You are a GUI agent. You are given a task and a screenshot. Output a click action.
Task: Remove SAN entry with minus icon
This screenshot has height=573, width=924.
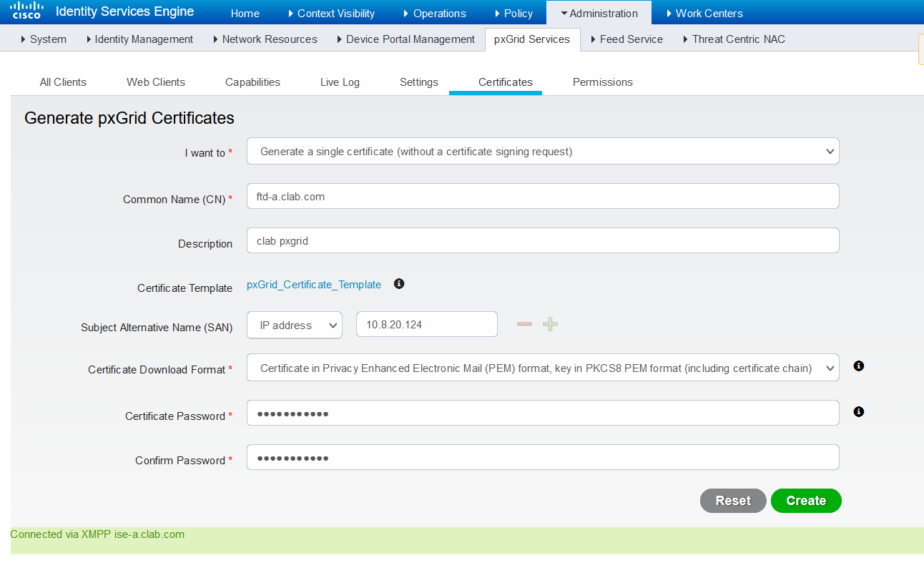524,324
